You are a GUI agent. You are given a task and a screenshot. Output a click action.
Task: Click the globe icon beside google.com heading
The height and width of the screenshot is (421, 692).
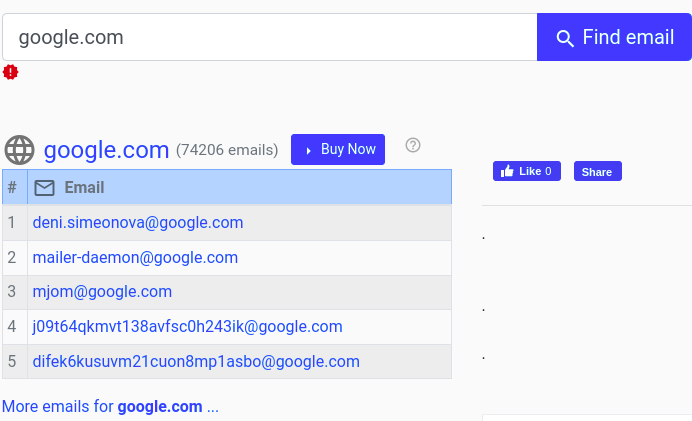tap(20, 150)
